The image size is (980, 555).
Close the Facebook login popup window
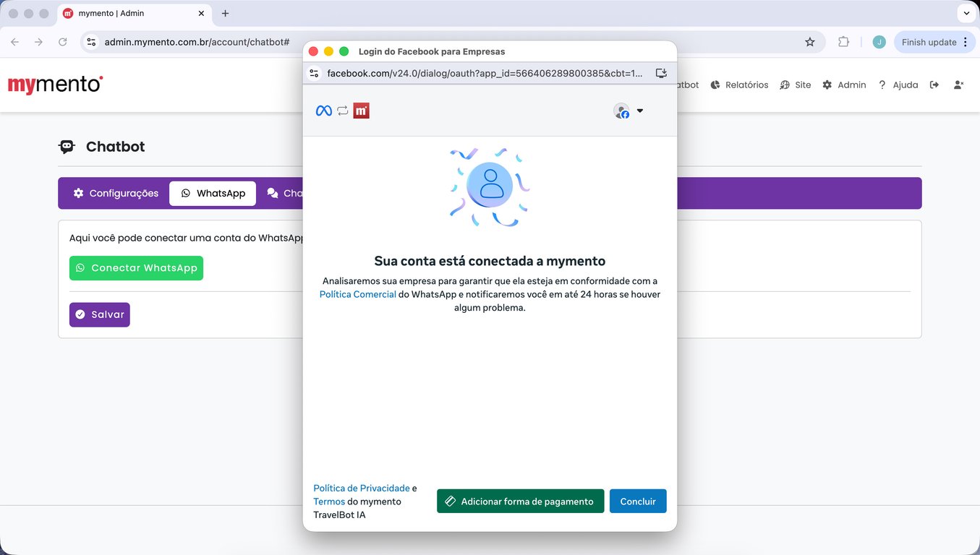click(x=313, y=51)
